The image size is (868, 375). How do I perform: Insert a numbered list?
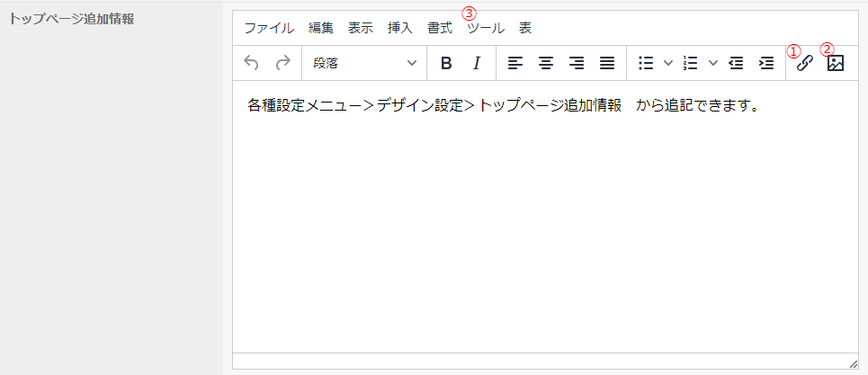(x=691, y=63)
